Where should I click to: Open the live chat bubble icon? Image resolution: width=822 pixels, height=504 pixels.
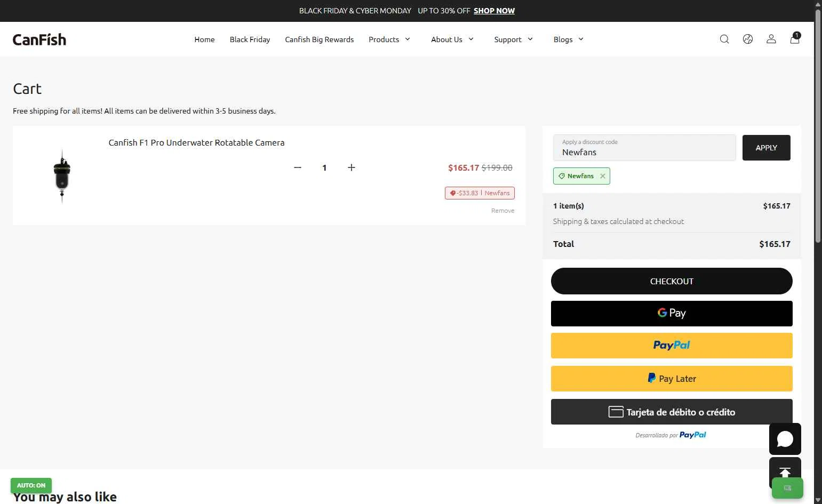tap(785, 439)
